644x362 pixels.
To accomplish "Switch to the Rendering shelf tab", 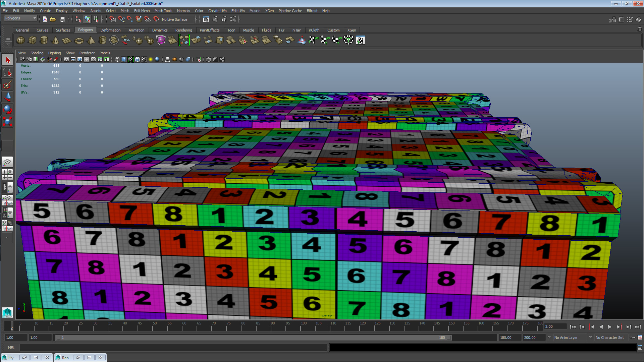I will pos(184,30).
